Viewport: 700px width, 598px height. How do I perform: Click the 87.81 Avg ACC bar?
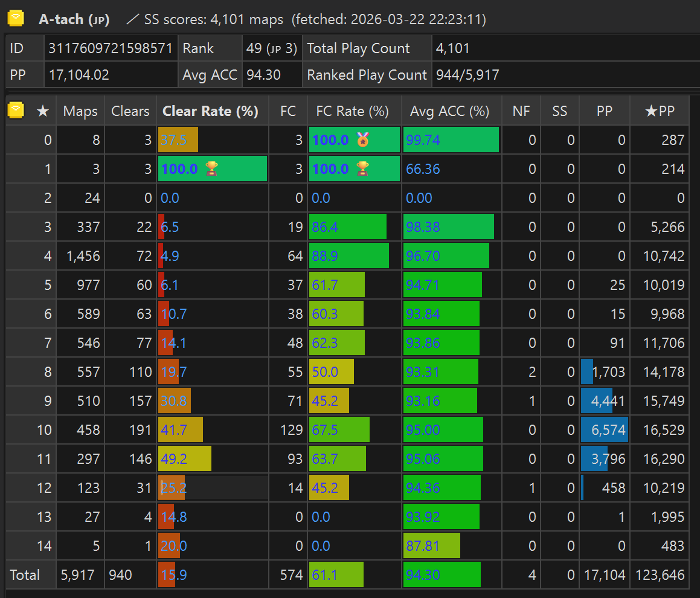[x=432, y=545]
